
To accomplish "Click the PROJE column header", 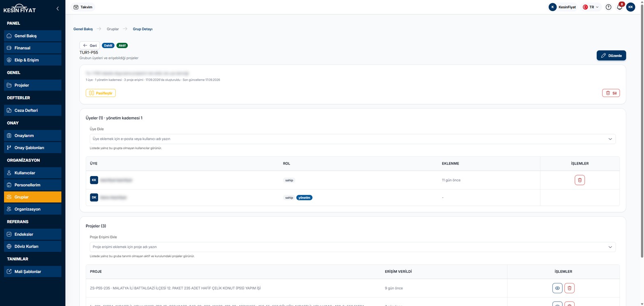I will [x=96, y=272].
